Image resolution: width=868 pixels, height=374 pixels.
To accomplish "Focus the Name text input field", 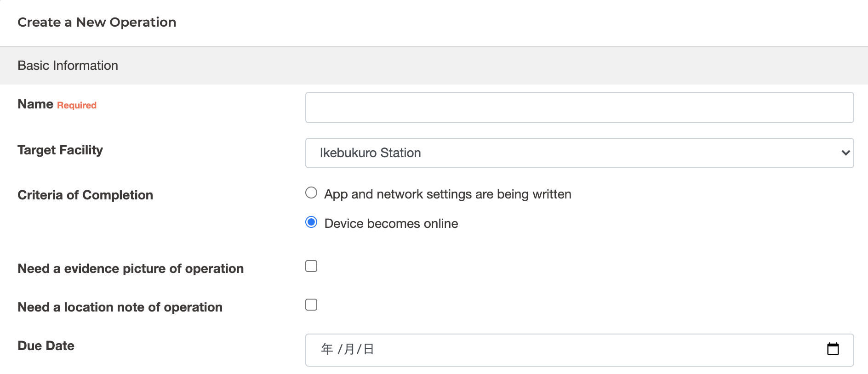I will [579, 108].
